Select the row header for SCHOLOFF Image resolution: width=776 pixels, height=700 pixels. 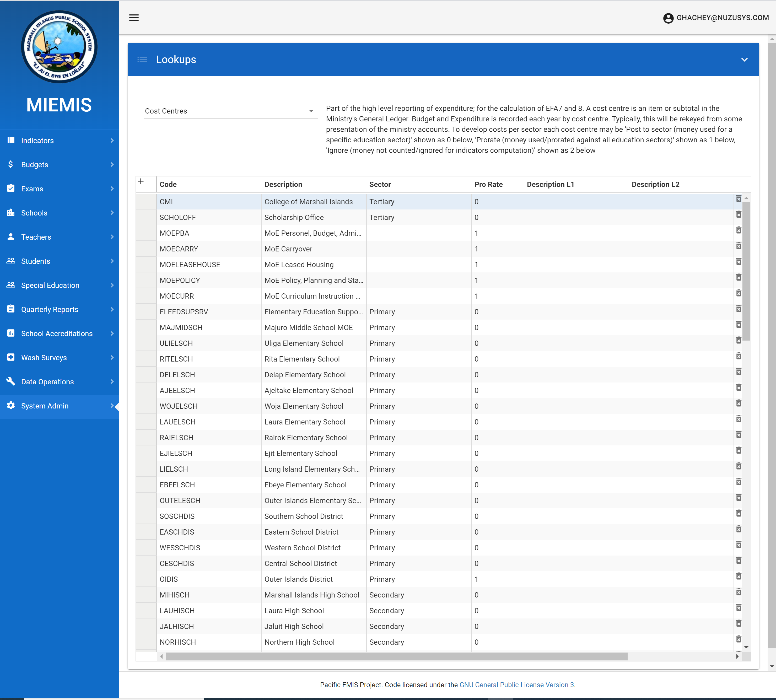coord(146,218)
